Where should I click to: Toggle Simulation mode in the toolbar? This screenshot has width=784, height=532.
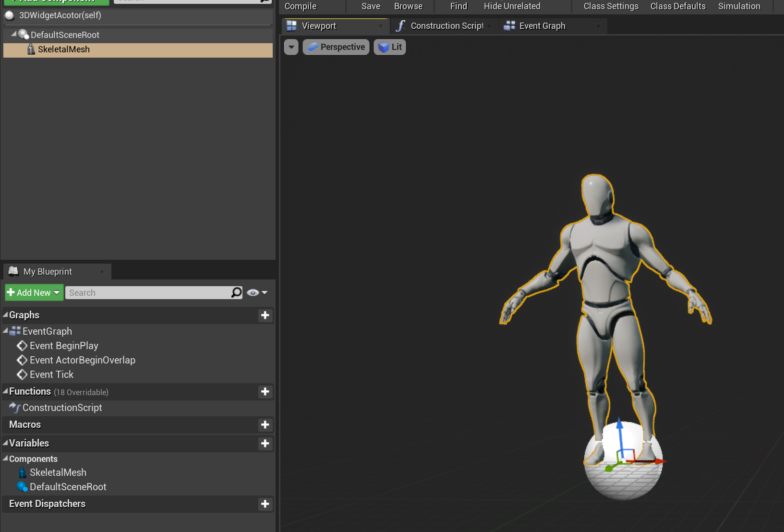[738, 6]
